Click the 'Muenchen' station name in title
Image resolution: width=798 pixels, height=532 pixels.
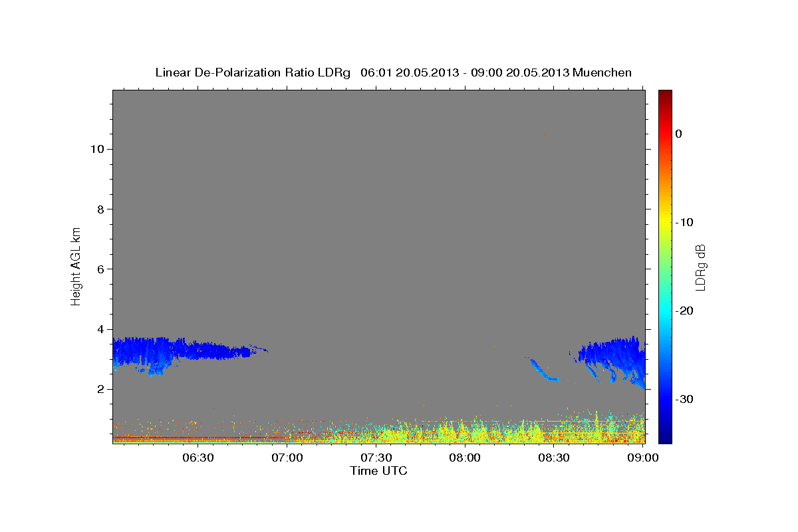tap(602, 72)
